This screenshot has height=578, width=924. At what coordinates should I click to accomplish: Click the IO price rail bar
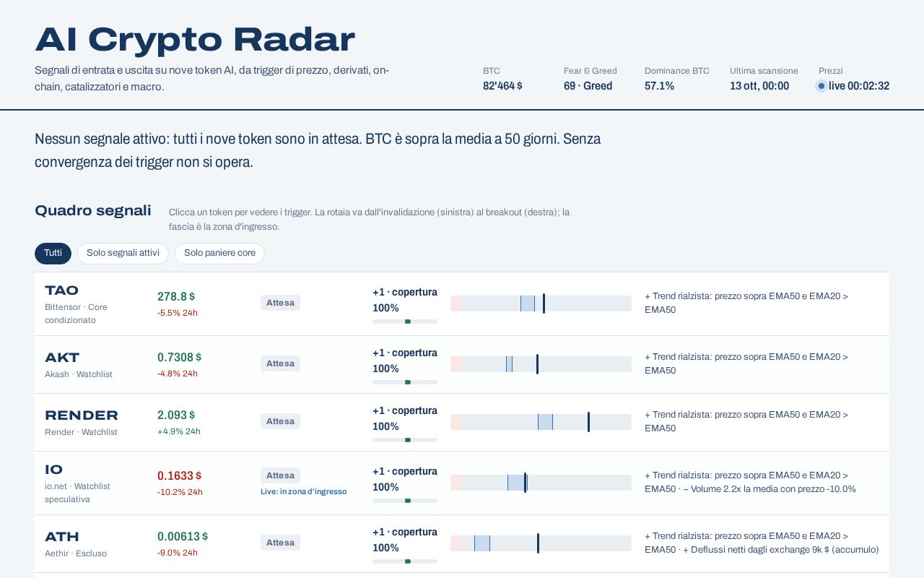[541, 483]
